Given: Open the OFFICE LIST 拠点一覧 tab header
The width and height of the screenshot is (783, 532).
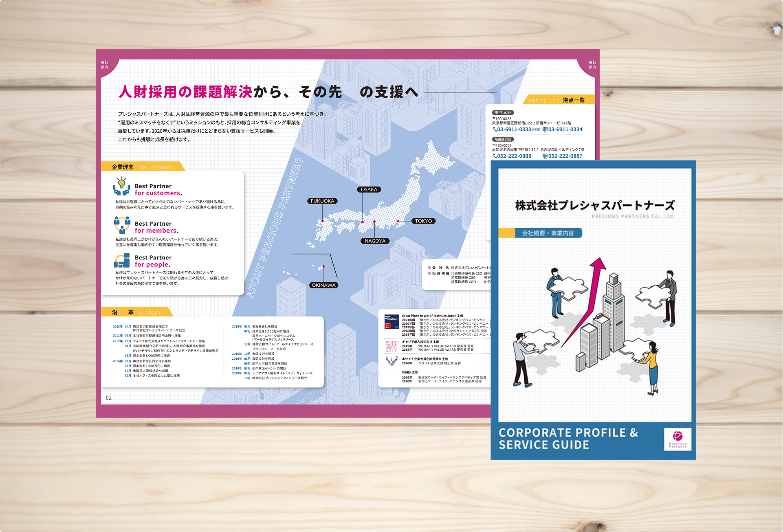Looking at the screenshot, I should coord(557,100).
